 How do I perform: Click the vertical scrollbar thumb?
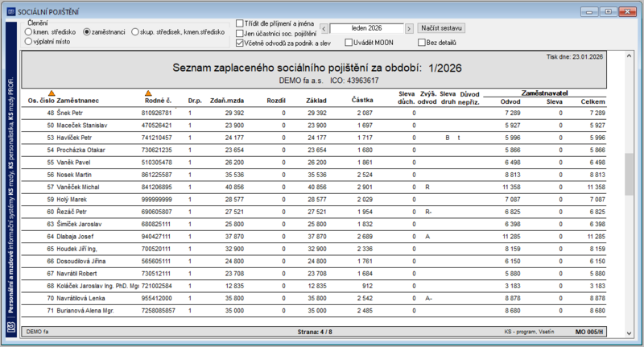click(629, 175)
